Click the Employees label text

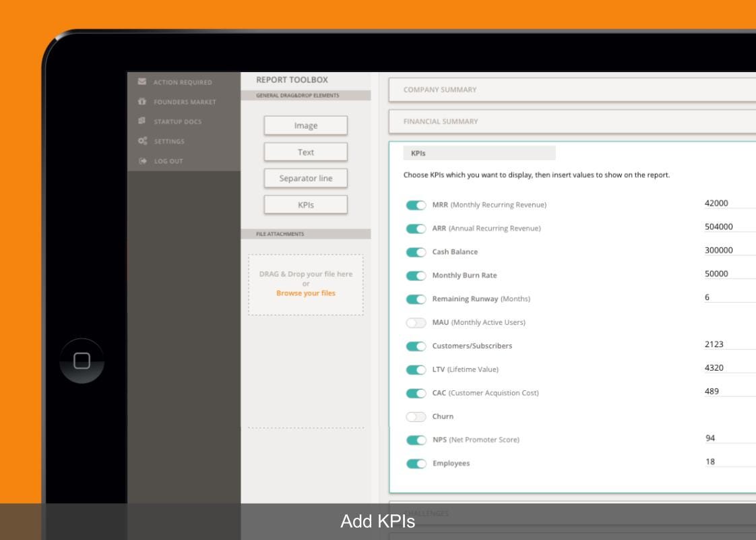click(x=451, y=463)
